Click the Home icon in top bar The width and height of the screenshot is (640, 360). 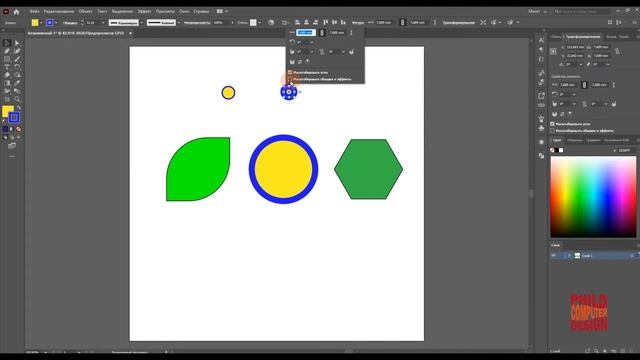(x=16, y=11)
